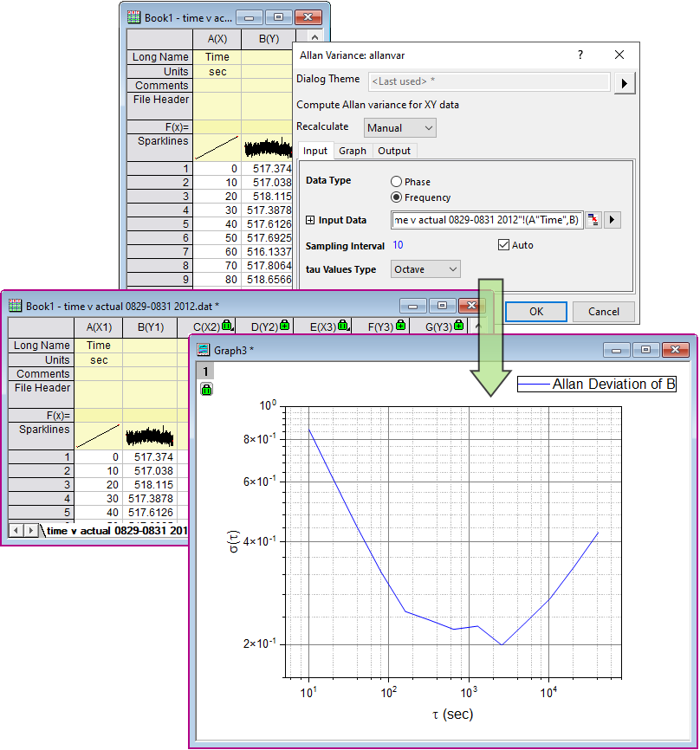Select the Phase data type
Viewport: 700px width, 750px height.
[398, 182]
